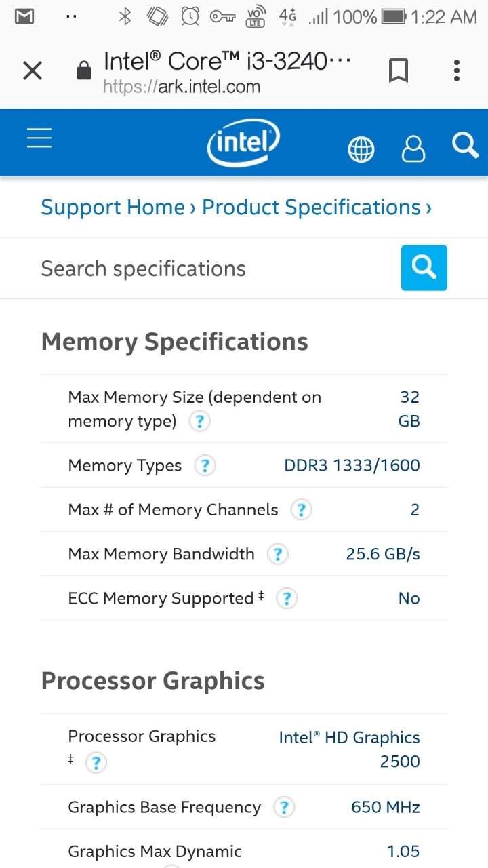The height and width of the screenshot is (868, 488).
Task: Show help for Max Memory Bandwidth
Action: coord(277,554)
